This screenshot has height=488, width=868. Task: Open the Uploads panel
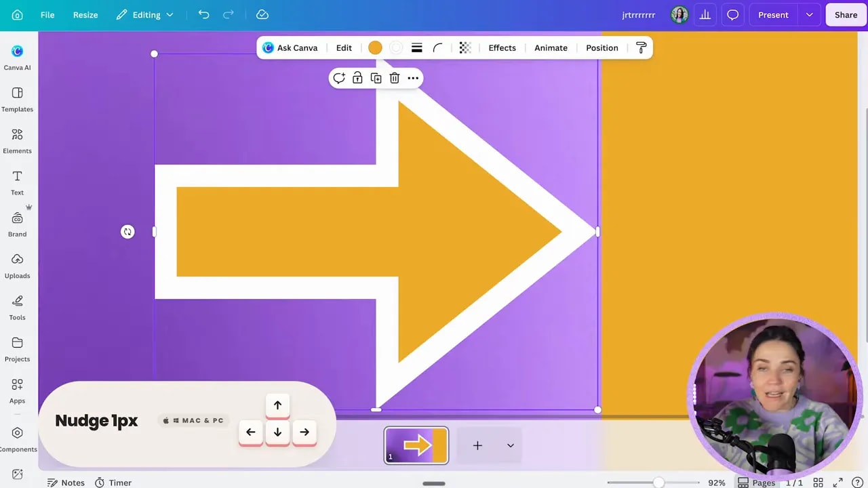click(18, 266)
